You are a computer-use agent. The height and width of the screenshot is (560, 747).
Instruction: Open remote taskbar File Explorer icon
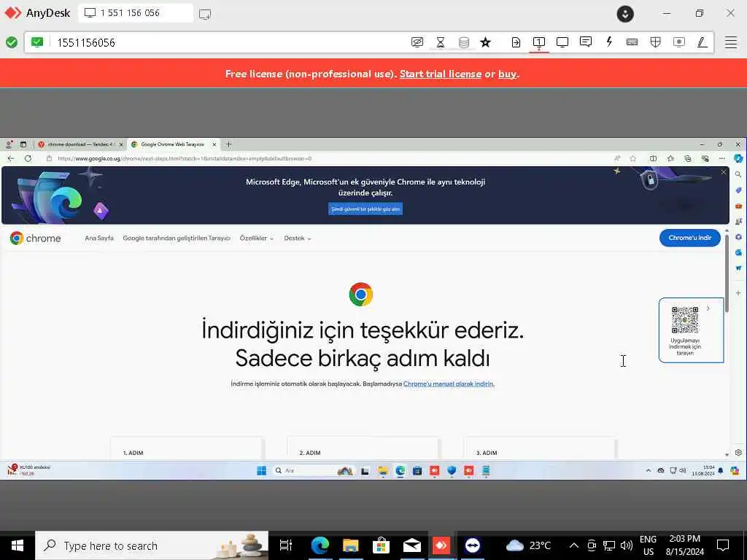(382, 471)
